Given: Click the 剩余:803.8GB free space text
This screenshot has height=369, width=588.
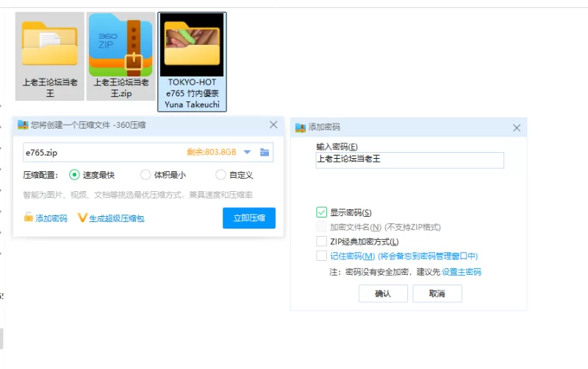Looking at the screenshot, I should [212, 152].
